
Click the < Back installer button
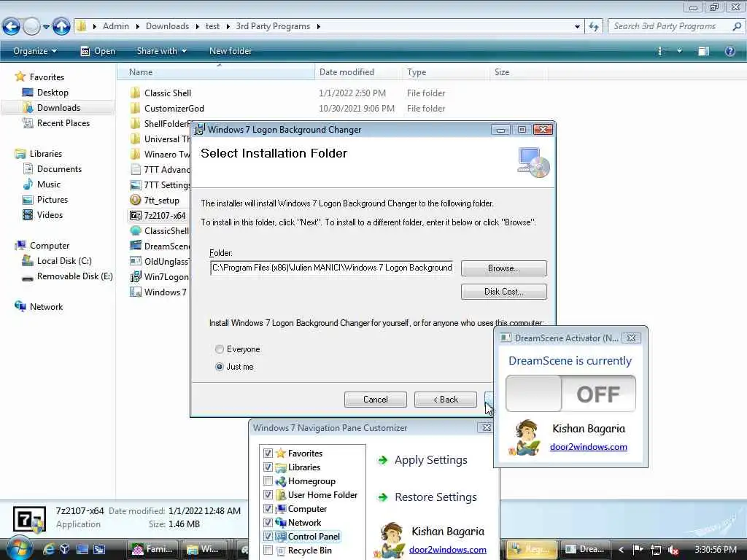tap(446, 400)
